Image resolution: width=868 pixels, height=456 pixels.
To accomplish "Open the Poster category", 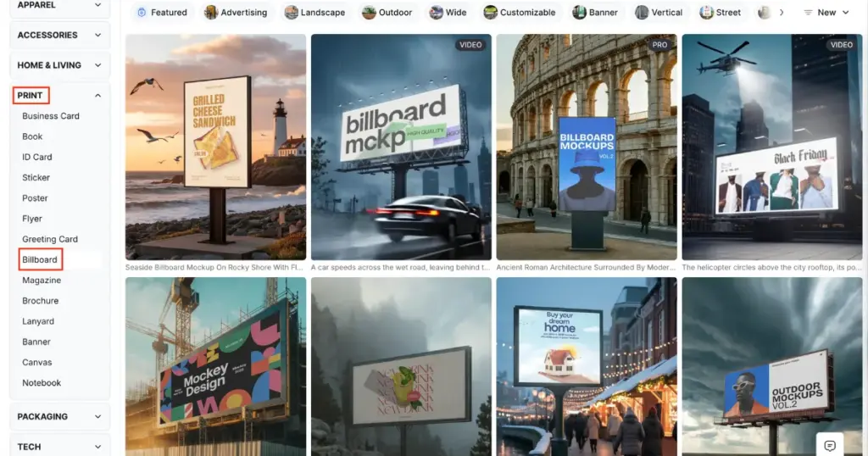I will [x=35, y=198].
